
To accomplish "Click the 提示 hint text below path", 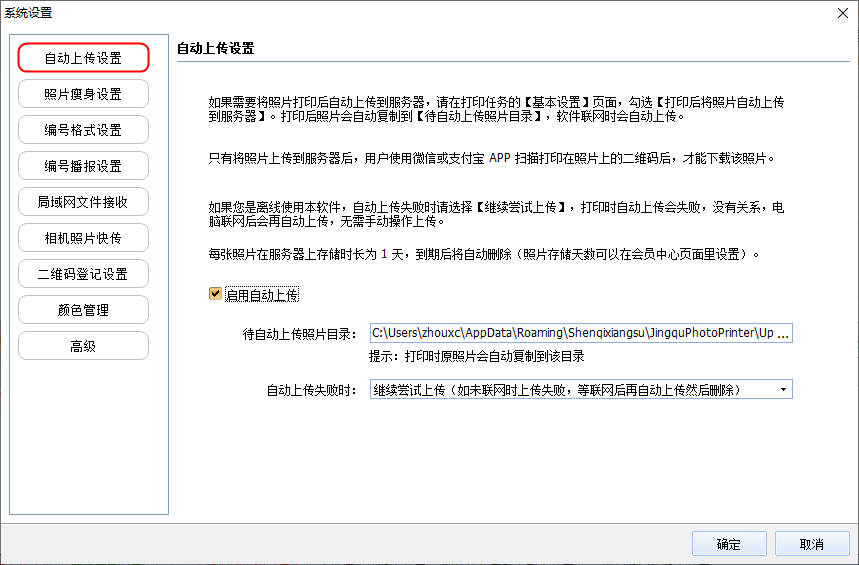I will pos(477,357).
